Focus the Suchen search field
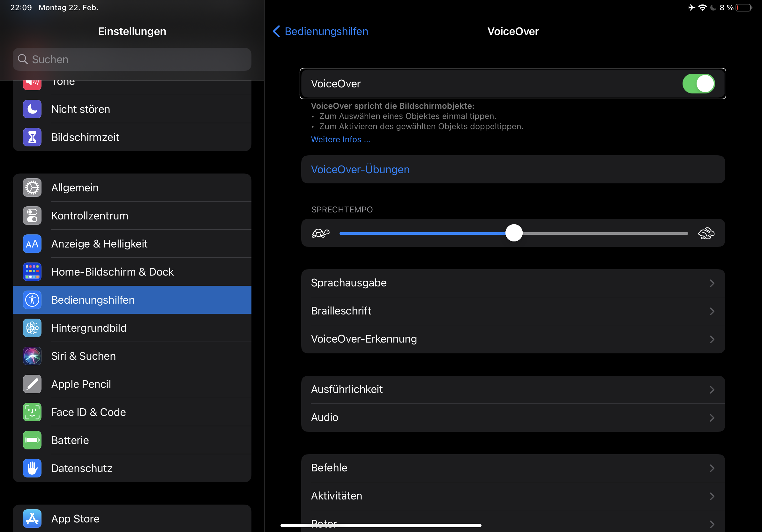The image size is (762, 532). click(x=132, y=59)
